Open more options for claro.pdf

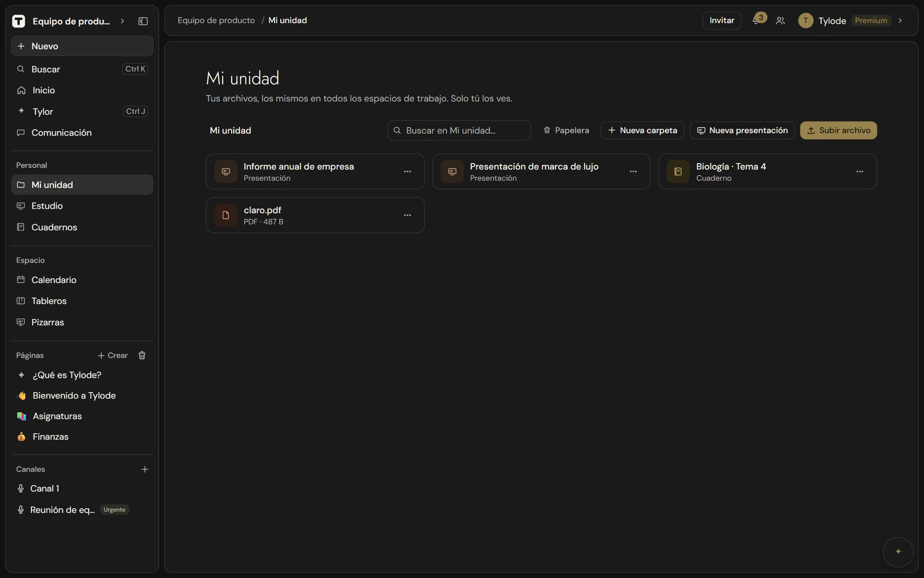407,215
